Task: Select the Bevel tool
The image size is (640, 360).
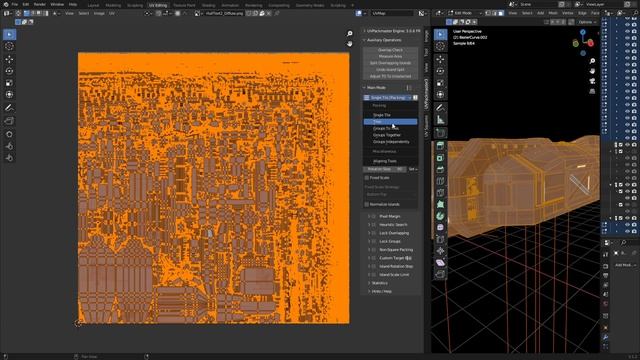Action: (x=440, y=169)
